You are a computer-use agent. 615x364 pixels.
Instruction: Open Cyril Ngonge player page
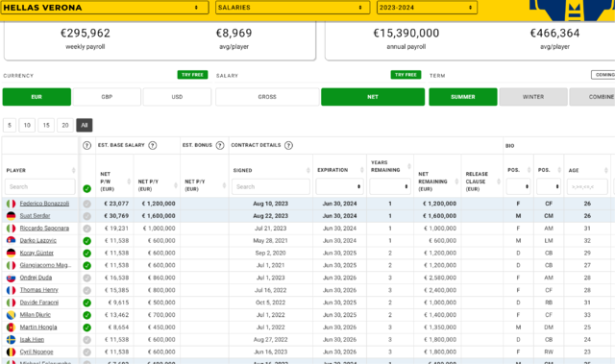click(x=37, y=352)
